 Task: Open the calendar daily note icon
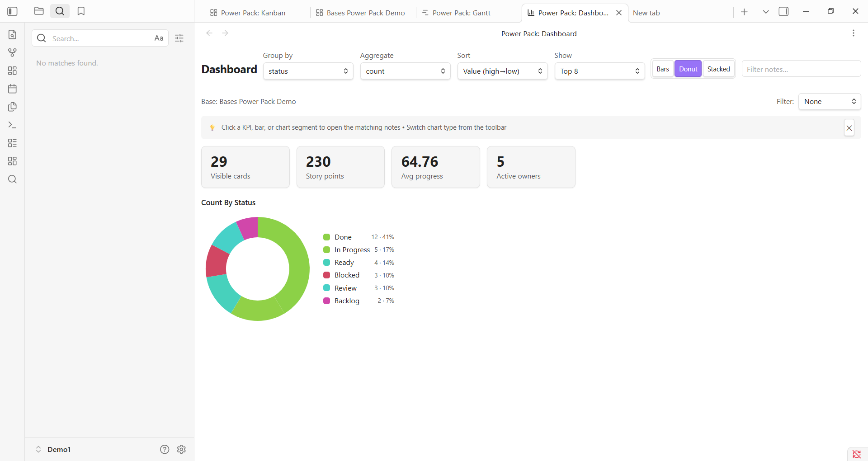click(12, 89)
